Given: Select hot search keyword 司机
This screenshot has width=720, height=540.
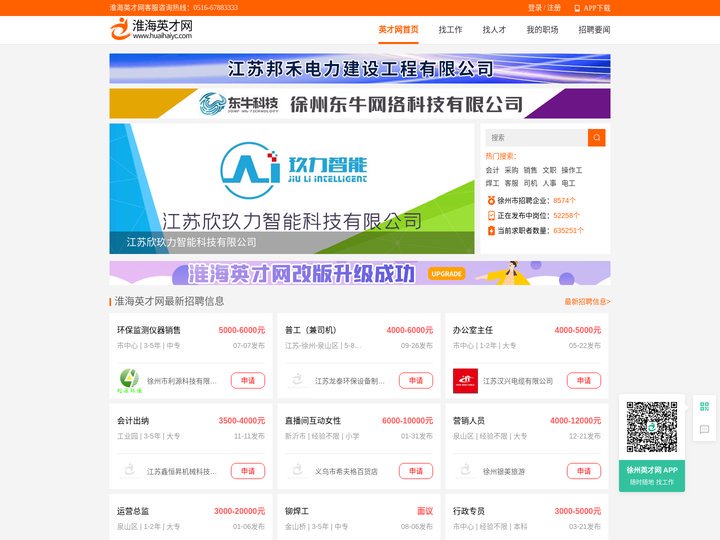Looking at the screenshot, I should click(x=530, y=183).
